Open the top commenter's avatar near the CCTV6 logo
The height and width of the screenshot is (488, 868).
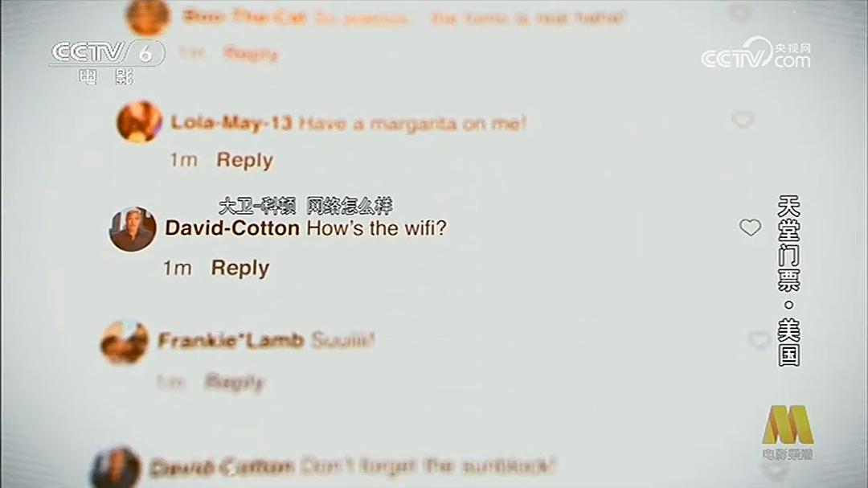(x=148, y=17)
